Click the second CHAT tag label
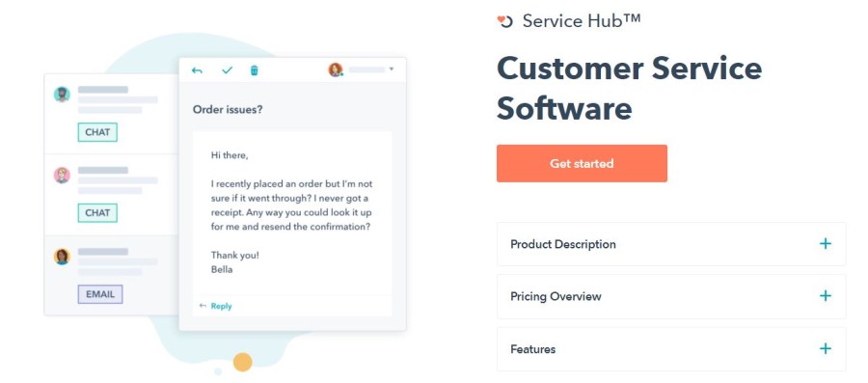This screenshot has width=868, height=383. pos(97,213)
